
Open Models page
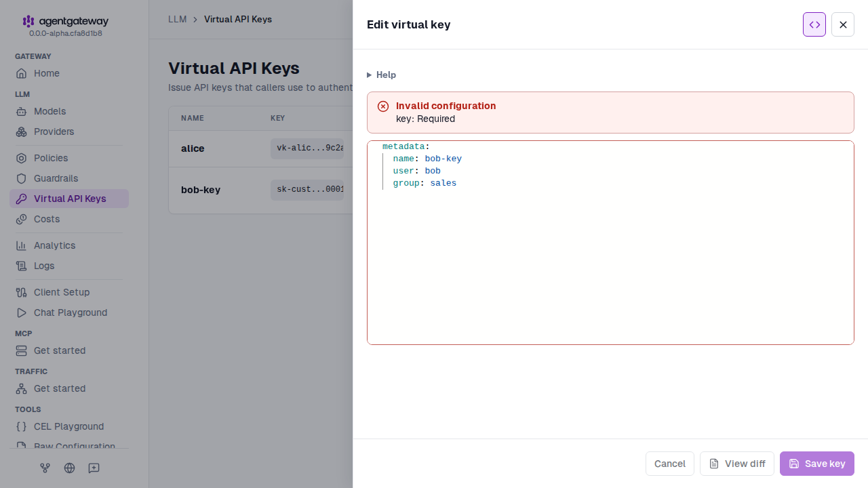coord(68,111)
